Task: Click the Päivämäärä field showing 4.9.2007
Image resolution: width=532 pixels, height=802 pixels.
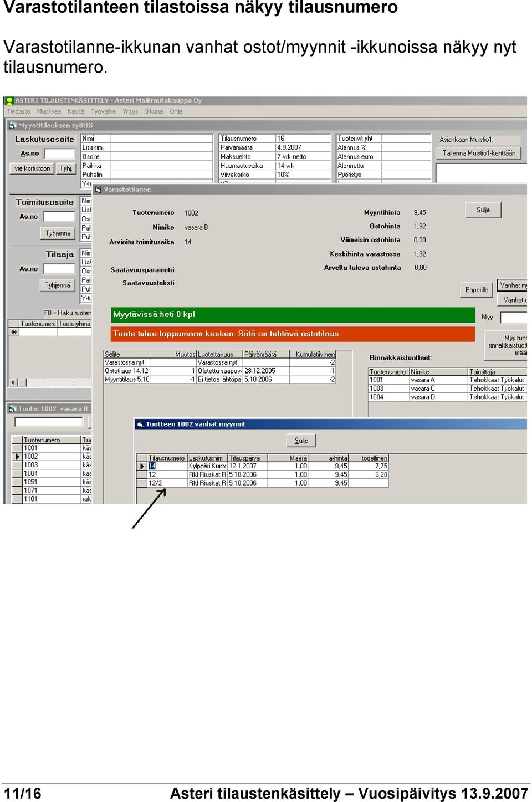Action: click(x=303, y=147)
